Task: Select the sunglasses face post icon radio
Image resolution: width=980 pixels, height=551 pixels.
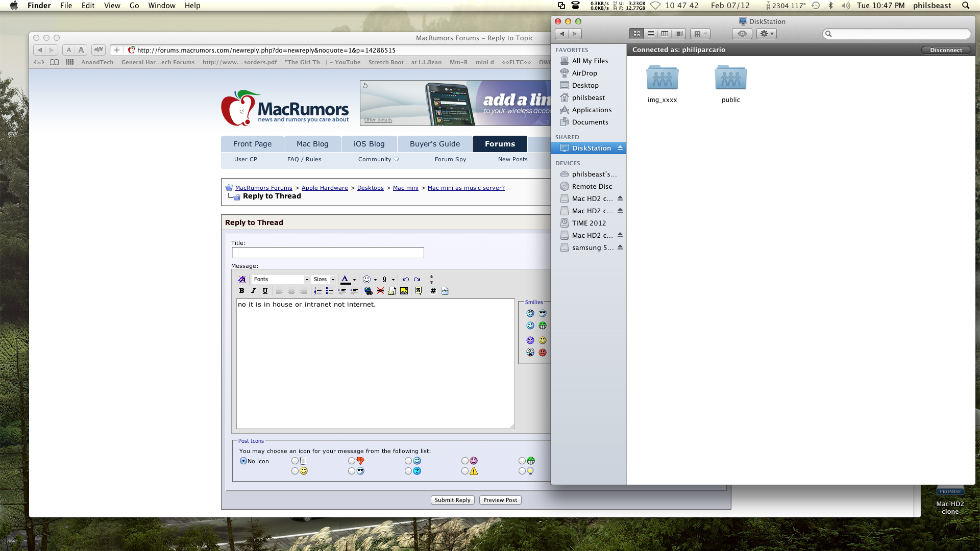Action: (352, 471)
